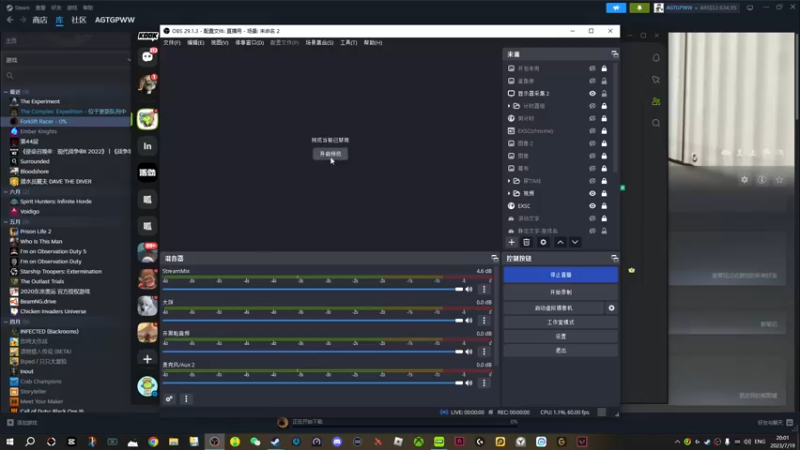Lock the 显示器采集 2 source
Screen dimensions: 800x450
(x=604, y=93)
